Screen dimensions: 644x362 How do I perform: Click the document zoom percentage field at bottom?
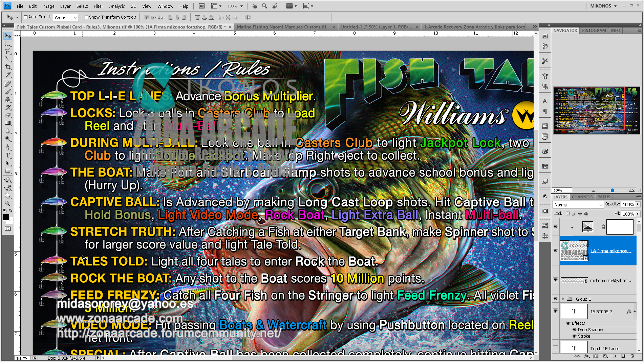22,358
